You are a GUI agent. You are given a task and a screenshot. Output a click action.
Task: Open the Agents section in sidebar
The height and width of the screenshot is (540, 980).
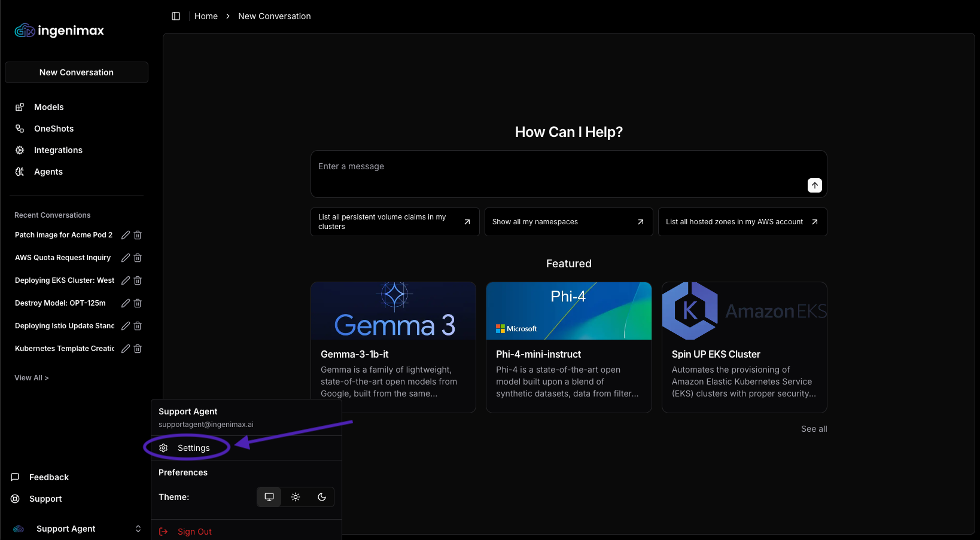(x=48, y=172)
